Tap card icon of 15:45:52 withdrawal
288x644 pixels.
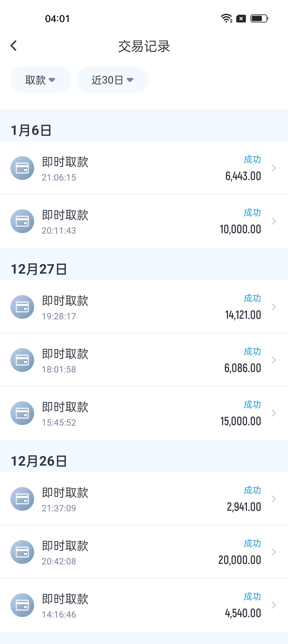tap(22, 413)
